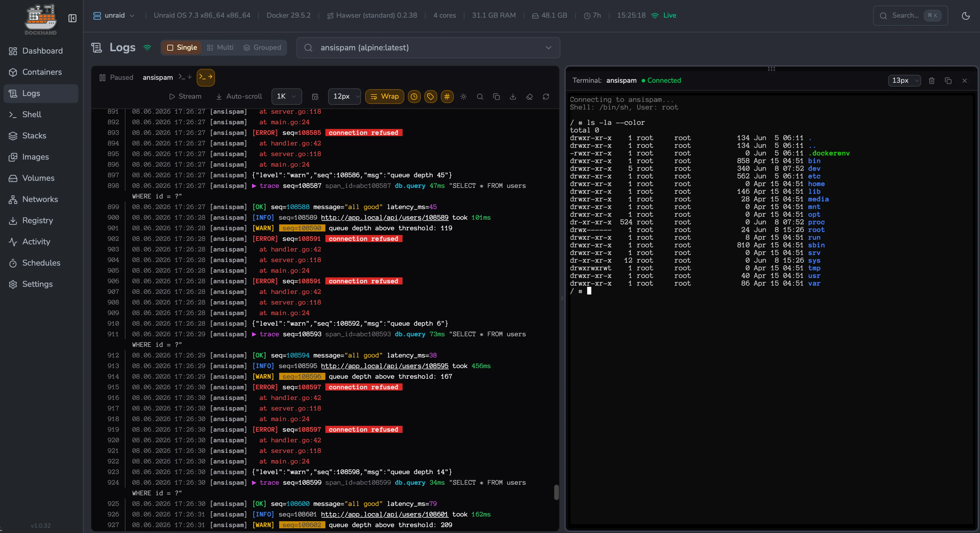980x533 pixels.
Task: Toggle timestamps clock icon
Action: (414, 97)
